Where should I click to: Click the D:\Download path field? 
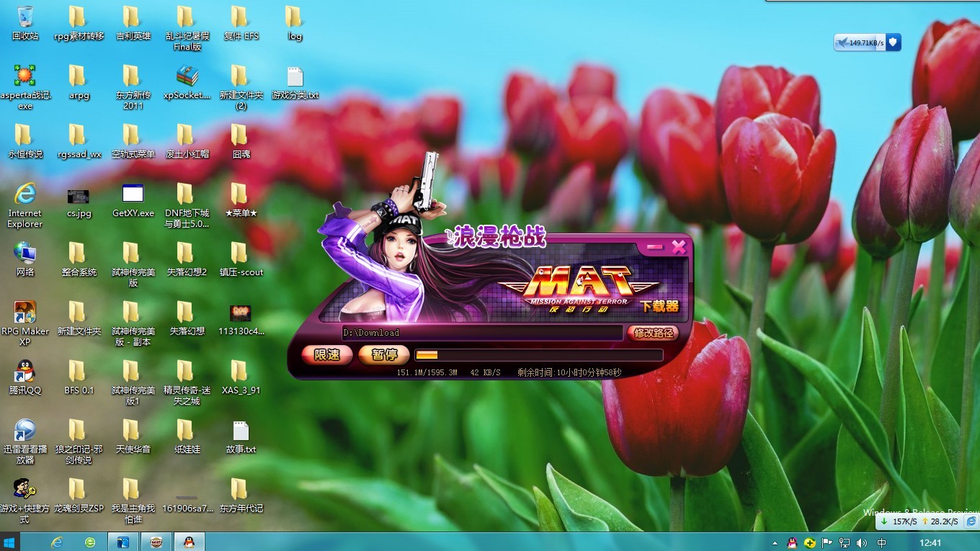click(482, 333)
